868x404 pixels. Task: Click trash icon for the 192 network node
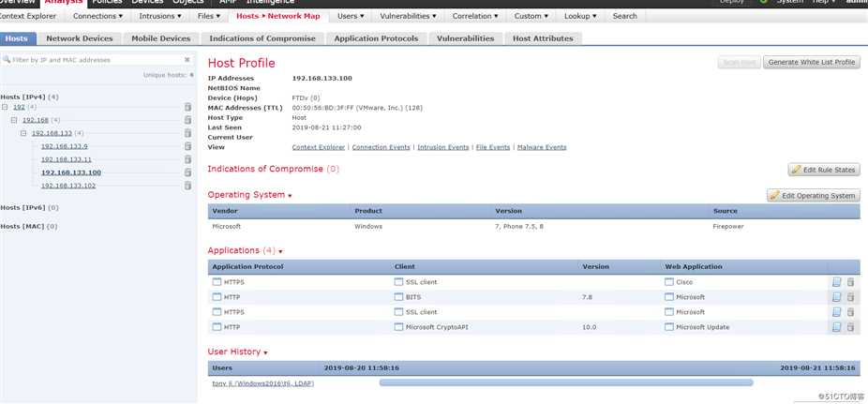point(187,107)
